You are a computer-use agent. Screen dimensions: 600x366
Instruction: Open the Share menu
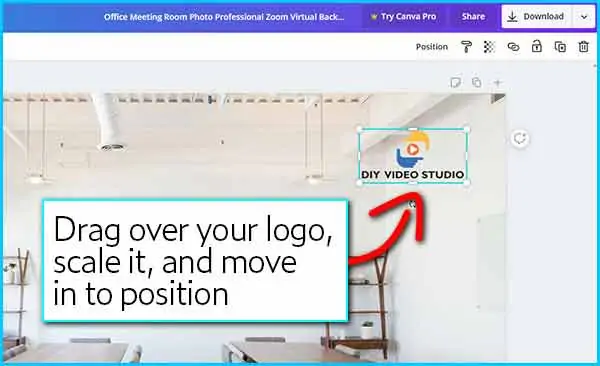473,16
